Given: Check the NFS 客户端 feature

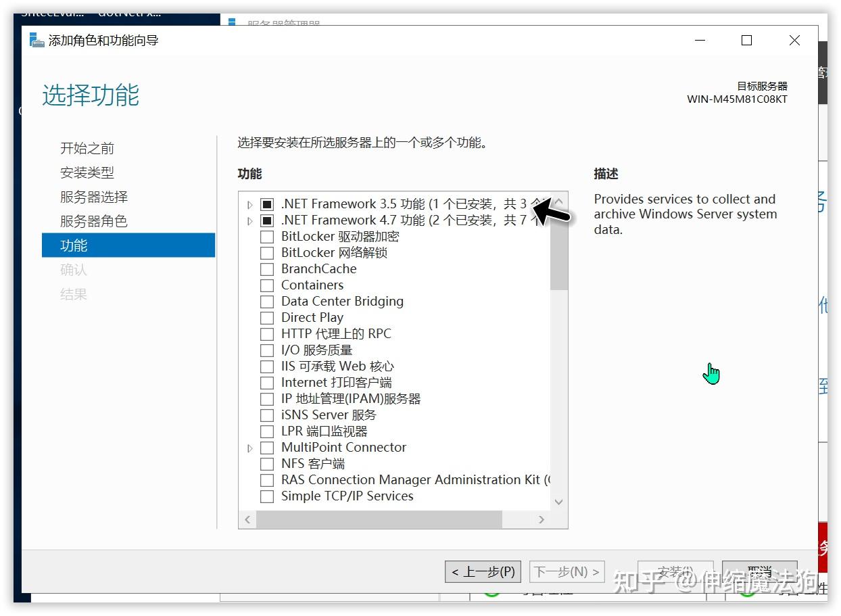Looking at the screenshot, I should (267, 463).
